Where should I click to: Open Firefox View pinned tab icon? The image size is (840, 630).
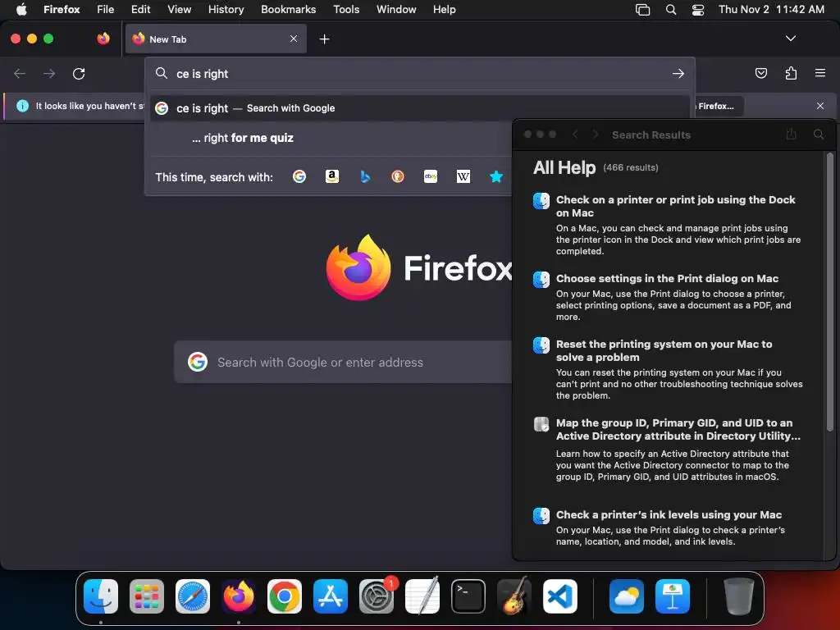103,39
